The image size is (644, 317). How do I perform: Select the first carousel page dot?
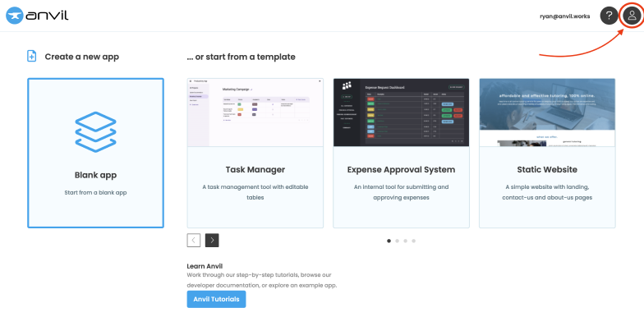[x=389, y=241]
